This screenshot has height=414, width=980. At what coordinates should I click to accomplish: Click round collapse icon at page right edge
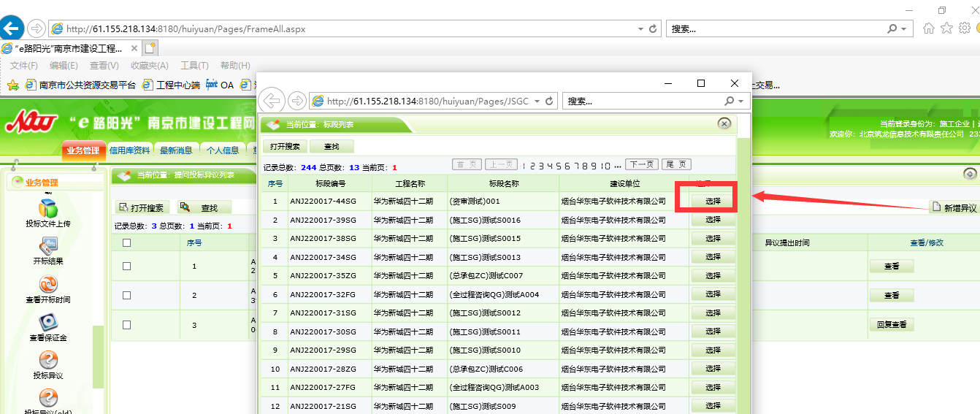pyautogui.click(x=970, y=174)
